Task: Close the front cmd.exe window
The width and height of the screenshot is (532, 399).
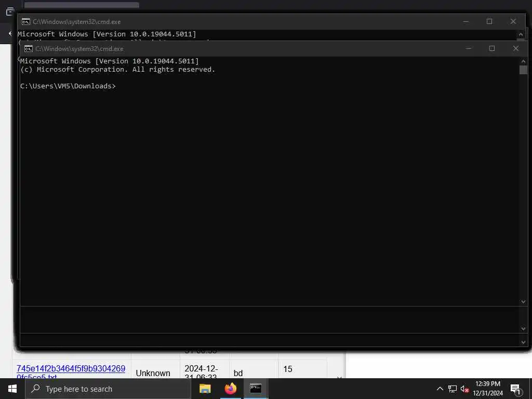Action: pos(516,48)
